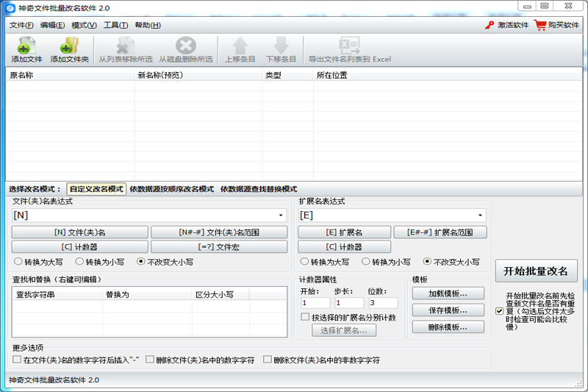Switch to 依数据源查找替换模式 tab

[258, 189]
